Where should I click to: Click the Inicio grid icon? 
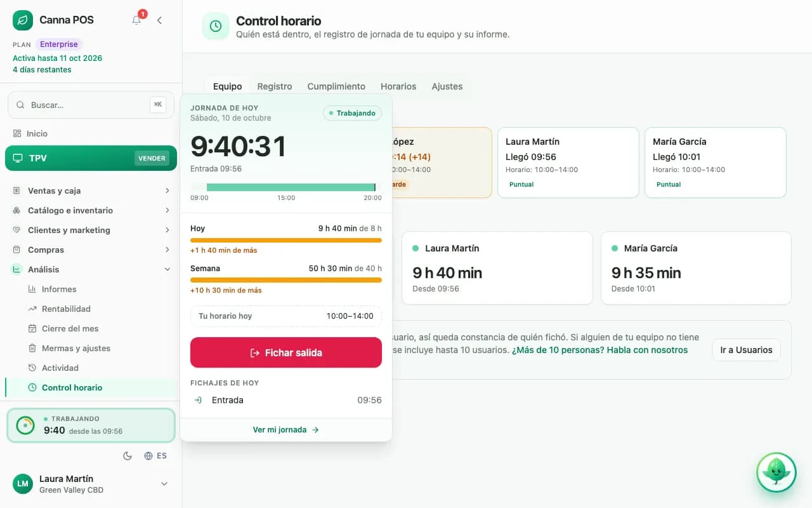tap(17, 133)
